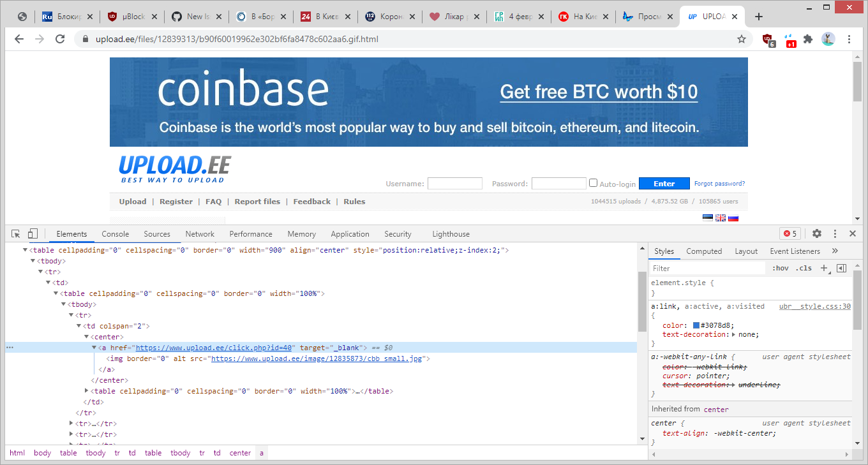Open the #3078d8 color swatch picker

coord(696,325)
